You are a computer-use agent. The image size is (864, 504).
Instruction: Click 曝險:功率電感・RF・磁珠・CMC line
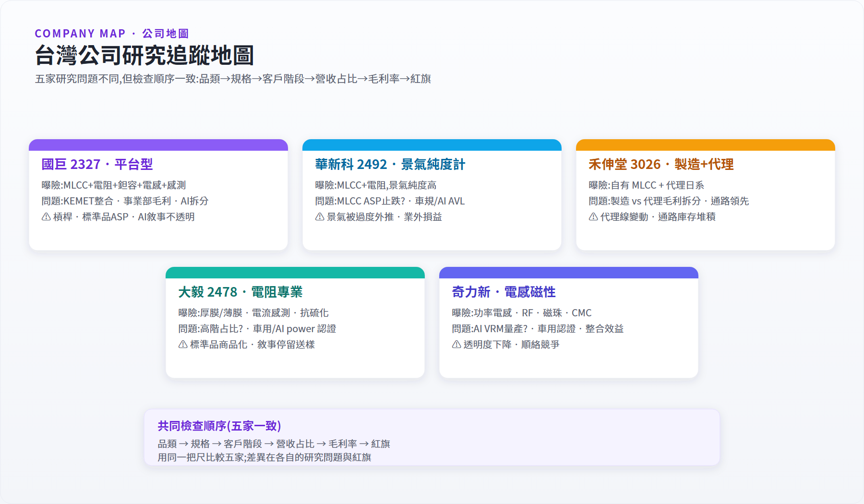coord(522,313)
